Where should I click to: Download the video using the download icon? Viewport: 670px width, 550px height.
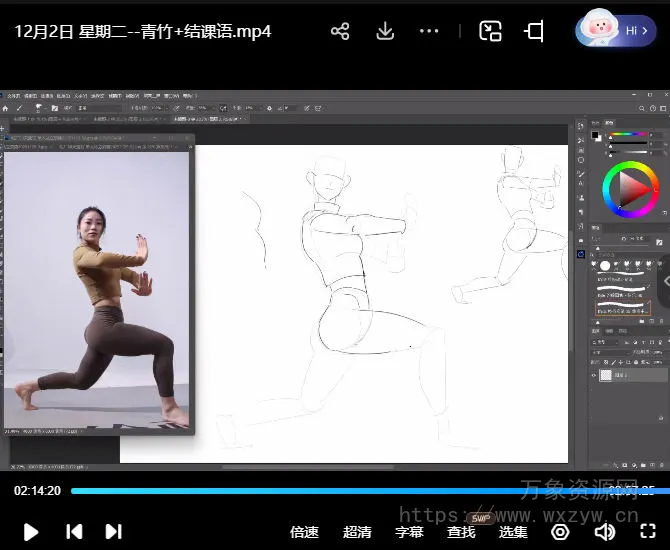tap(385, 31)
